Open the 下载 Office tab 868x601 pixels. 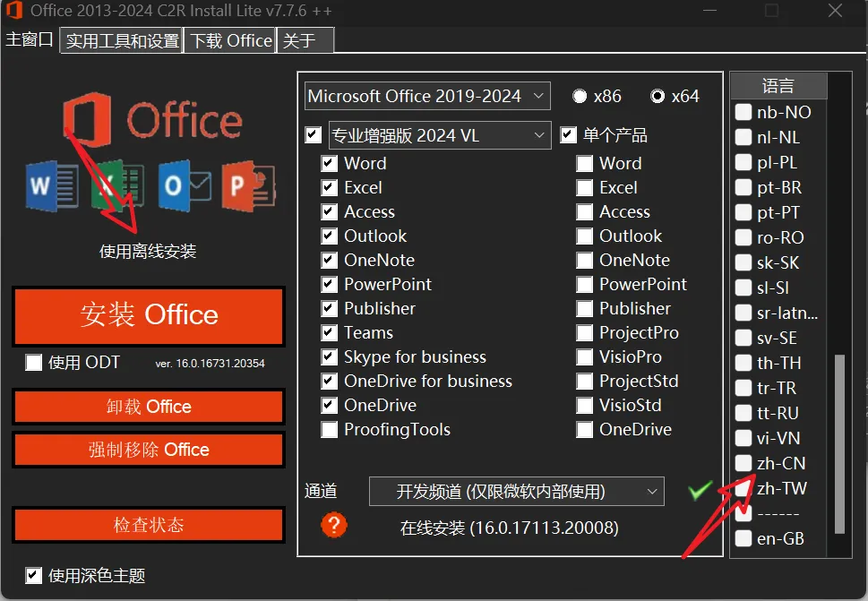(230, 40)
